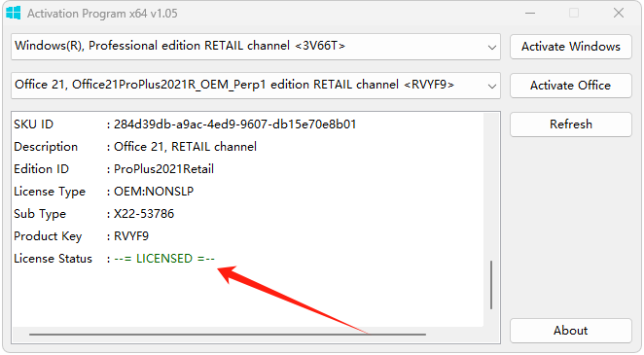The image size is (644, 355).
Task: Close the Activation Program window
Action: click(619, 14)
